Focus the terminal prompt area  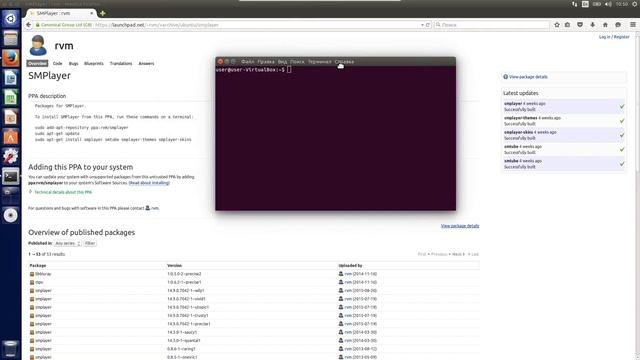336,139
